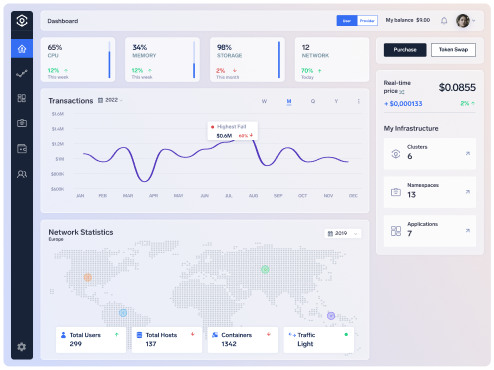The width and height of the screenshot is (494, 370).
Task: Click the purple map marker near Australia
Action: pos(331,316)
